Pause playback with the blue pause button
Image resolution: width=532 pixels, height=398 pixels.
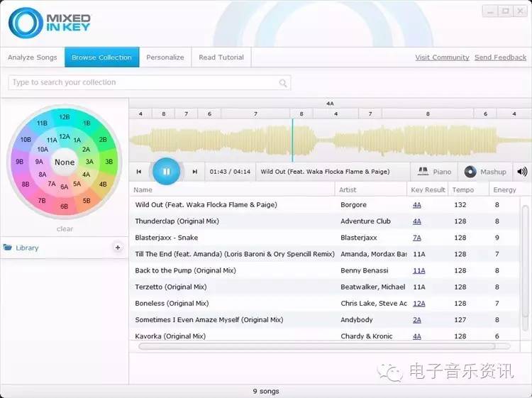click(x=166, y=171)
